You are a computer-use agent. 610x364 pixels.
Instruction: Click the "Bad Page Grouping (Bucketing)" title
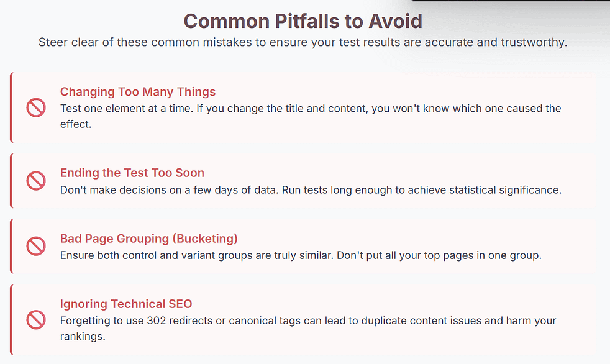(x=149, y=239)
